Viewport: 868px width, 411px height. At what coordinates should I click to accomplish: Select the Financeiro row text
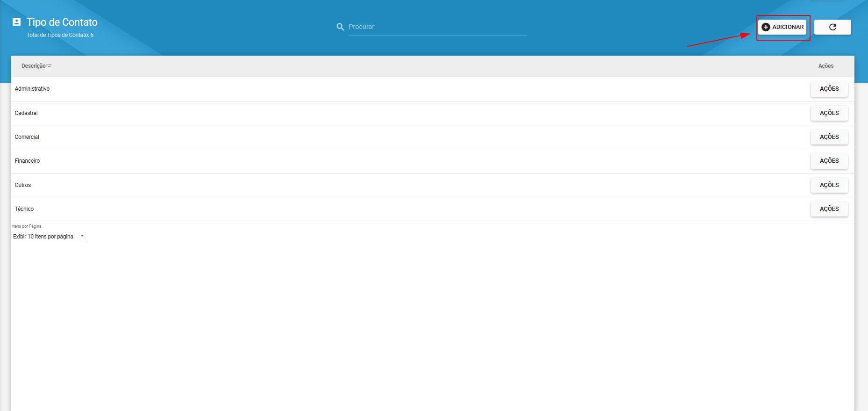click(27, 161)
